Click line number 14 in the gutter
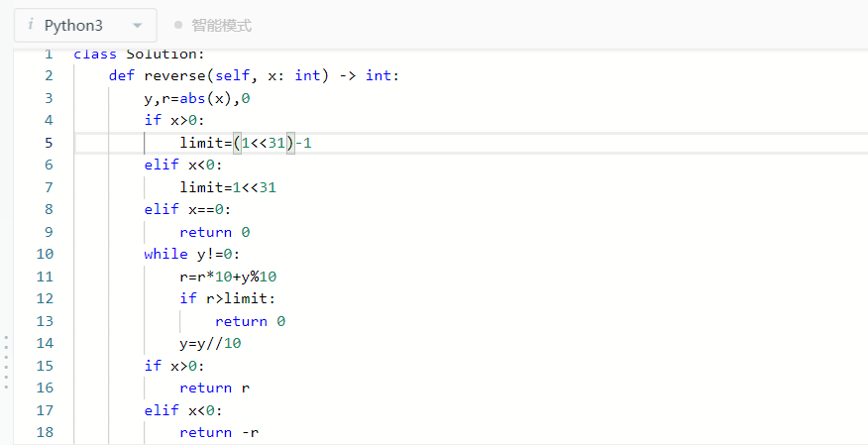868x445 pixels. pyautogui.click(x=45, y=343)
